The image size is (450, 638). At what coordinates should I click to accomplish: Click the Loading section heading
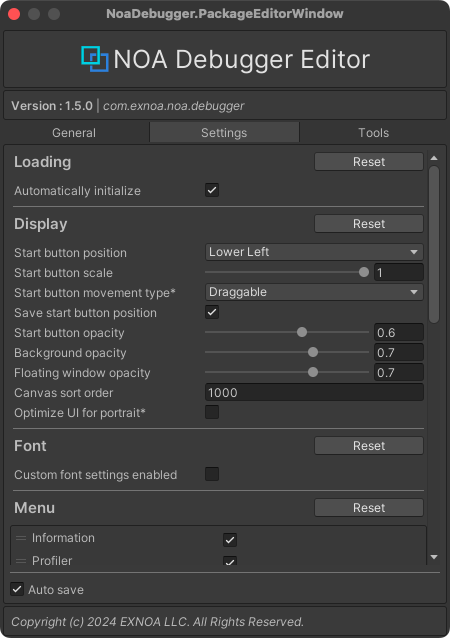(42, 162)
